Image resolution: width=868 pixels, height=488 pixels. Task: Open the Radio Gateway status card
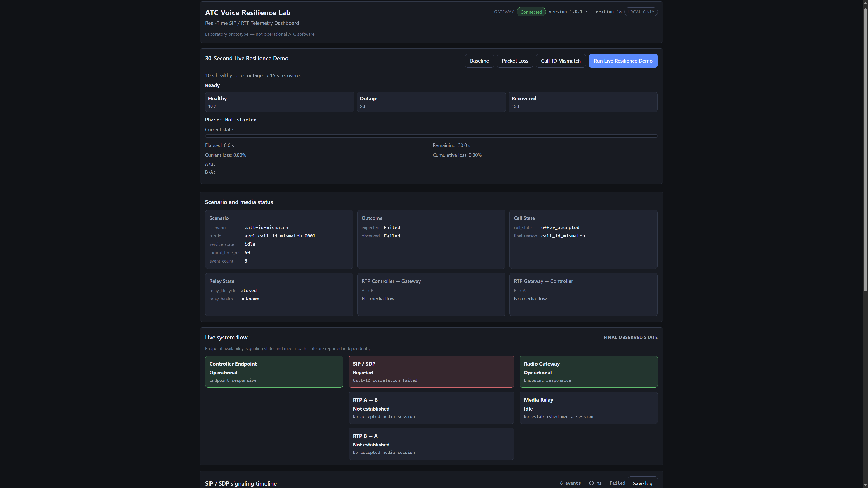click(588, 372)
